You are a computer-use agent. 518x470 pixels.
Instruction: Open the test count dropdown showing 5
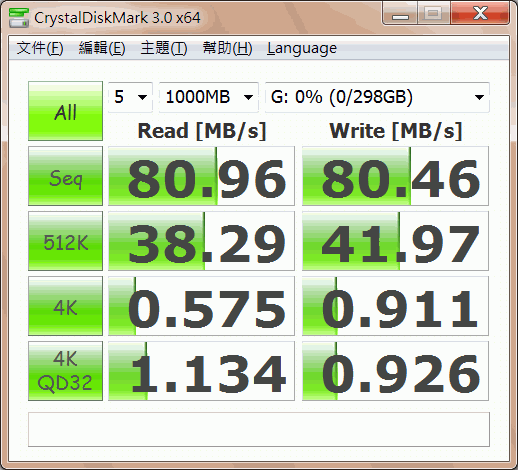(x=130, y=97)
